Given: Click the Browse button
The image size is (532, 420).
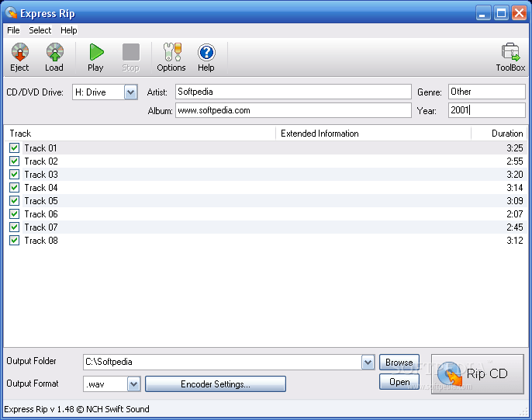Looking at the screenshot, I should click(x=399, y=363).
